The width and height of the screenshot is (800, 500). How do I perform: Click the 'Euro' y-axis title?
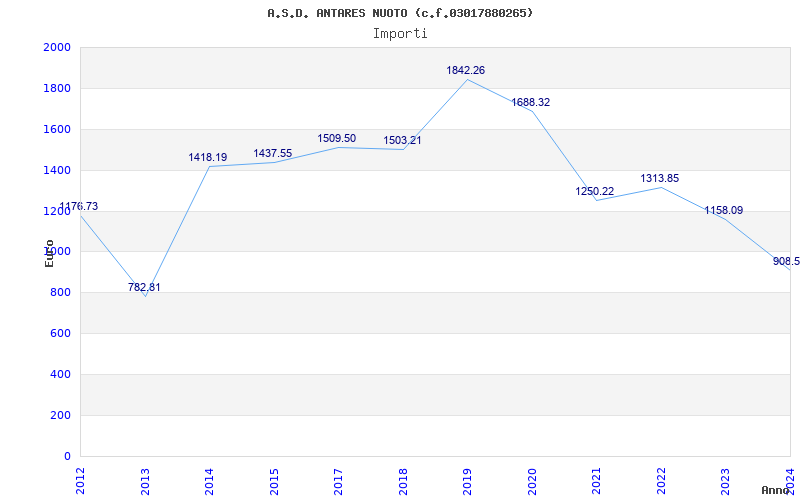tap(49, 253)
